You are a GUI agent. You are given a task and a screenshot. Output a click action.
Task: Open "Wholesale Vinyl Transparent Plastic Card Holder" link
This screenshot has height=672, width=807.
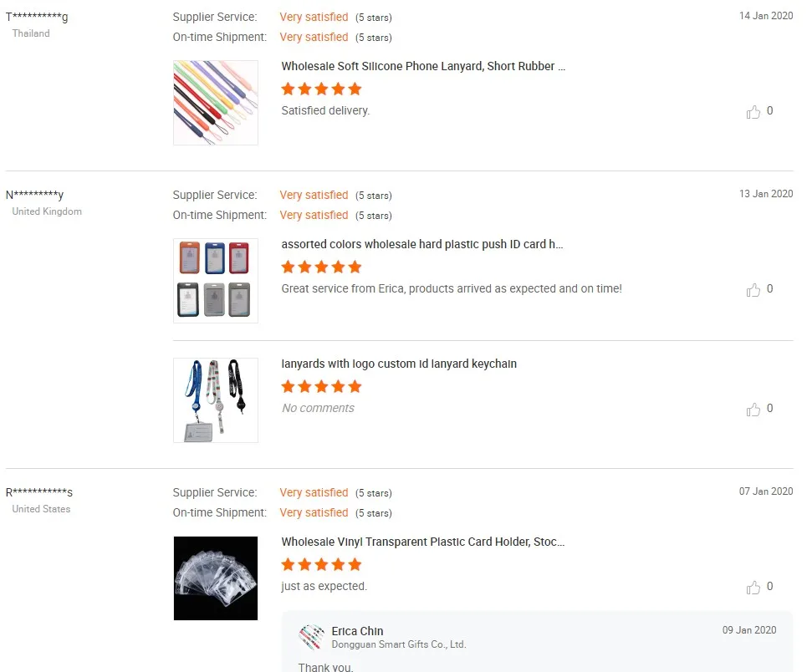pyautogui.click(x=422, y=542)
